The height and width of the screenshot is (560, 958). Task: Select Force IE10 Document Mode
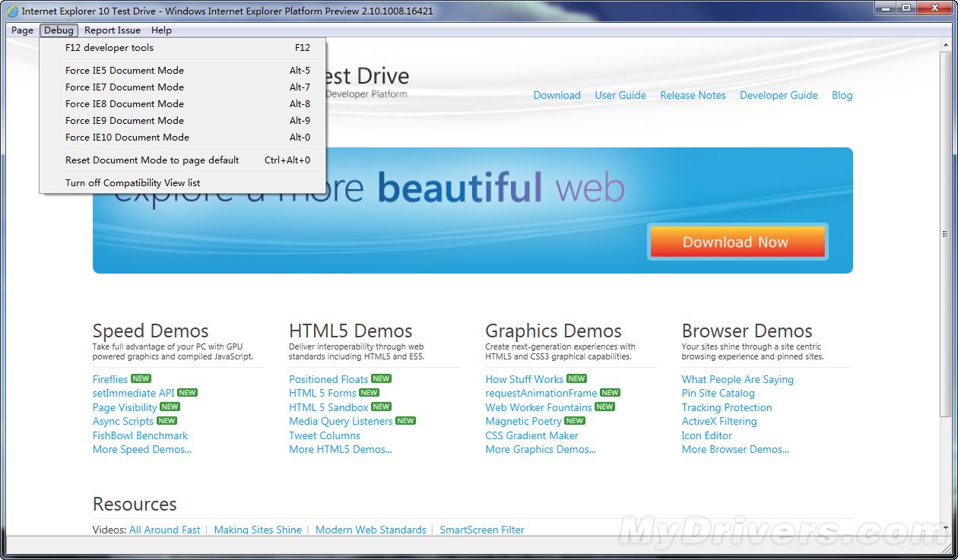127,138
